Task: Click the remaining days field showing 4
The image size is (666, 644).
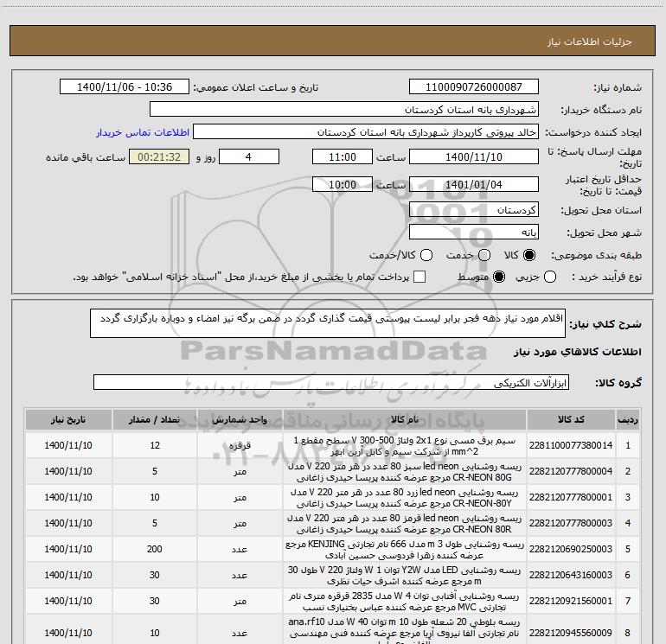Action: tap(249, 157)
